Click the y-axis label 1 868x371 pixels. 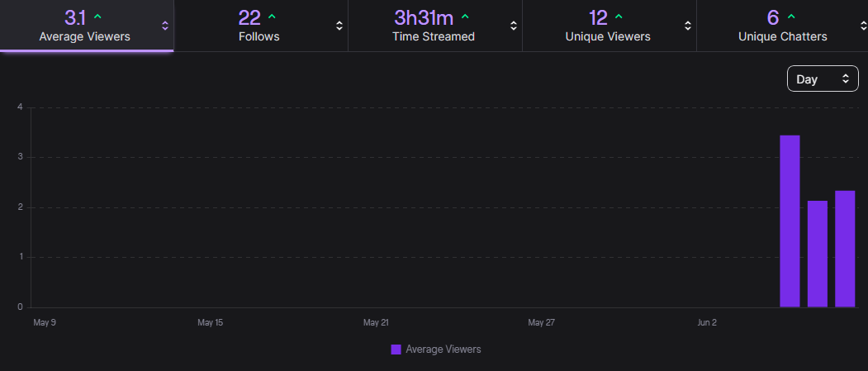(x=20, y=257)
